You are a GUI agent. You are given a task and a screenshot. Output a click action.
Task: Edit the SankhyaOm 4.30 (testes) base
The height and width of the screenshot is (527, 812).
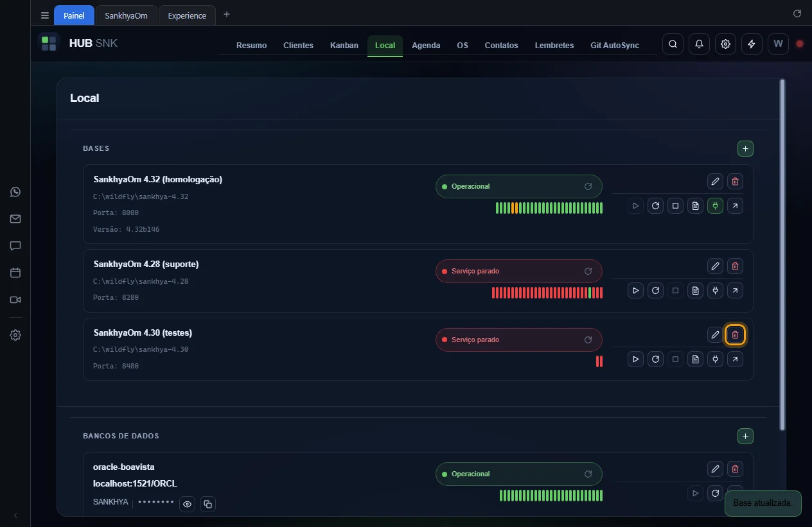(x=715, y=334)
